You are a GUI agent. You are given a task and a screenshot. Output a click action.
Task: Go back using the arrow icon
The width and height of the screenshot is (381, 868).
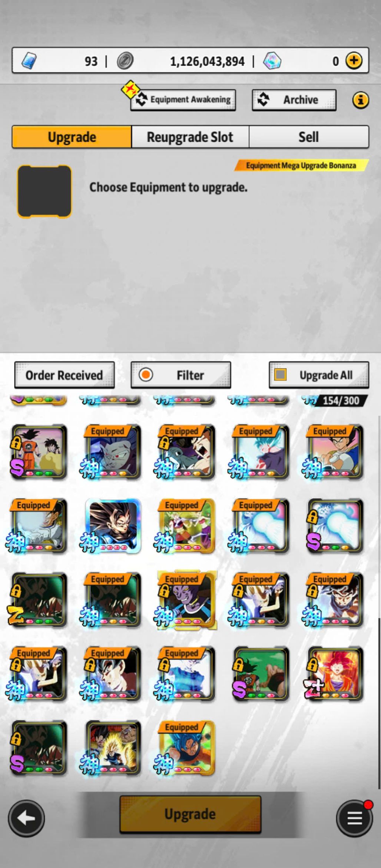26,818
